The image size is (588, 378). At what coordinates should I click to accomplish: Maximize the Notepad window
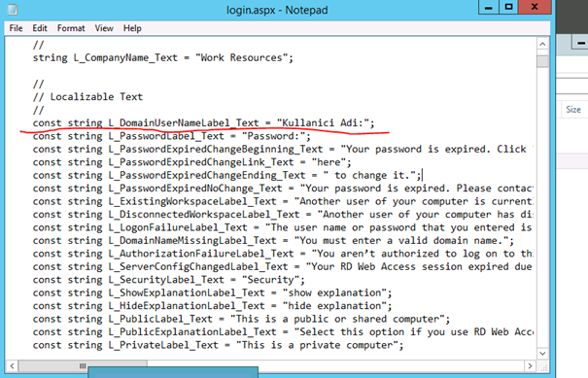tap(508, 7)
